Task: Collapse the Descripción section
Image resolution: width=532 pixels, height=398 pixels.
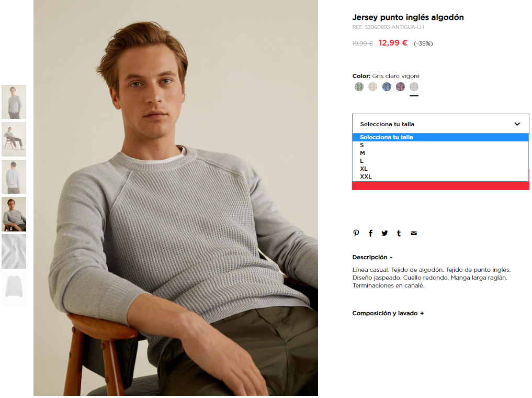Action: point(372,258)
